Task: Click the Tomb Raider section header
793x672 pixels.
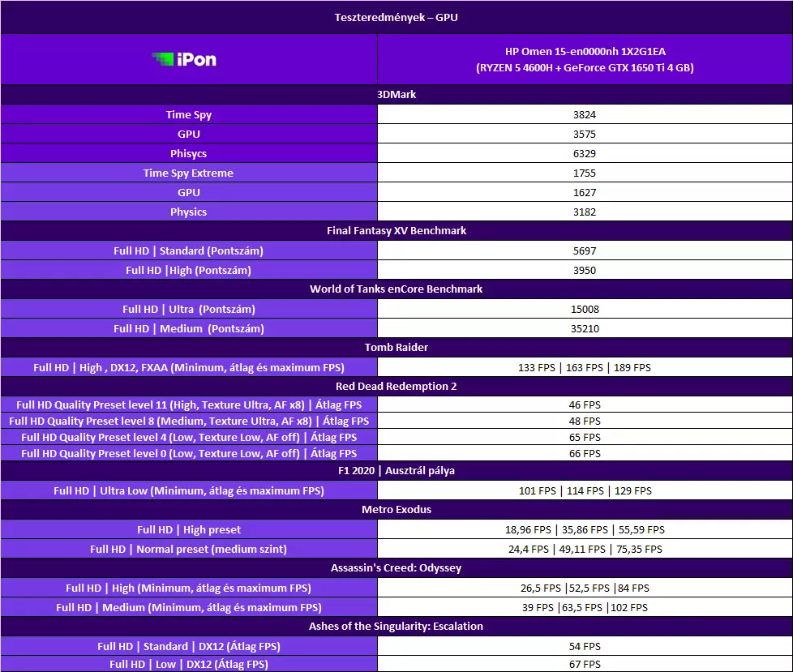Action: 396,348
